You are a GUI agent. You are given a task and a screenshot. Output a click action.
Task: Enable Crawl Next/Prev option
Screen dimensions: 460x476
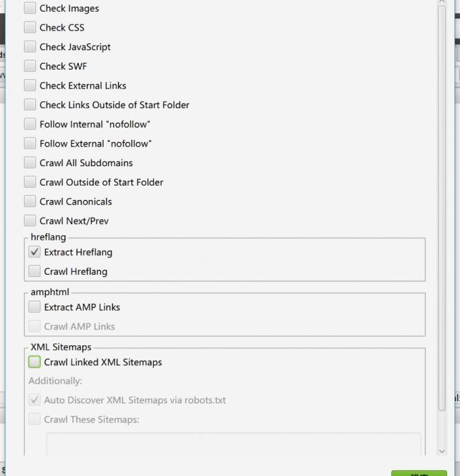point(30,221)
